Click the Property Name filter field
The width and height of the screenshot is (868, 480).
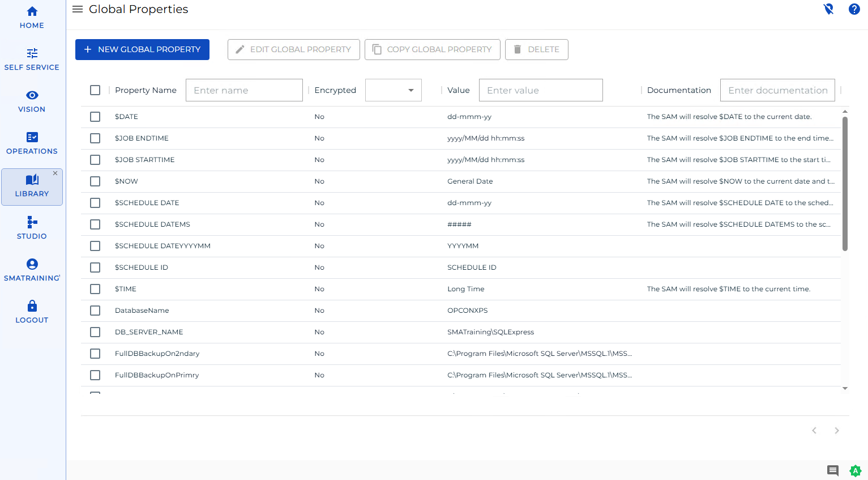pyautogui.click(x=244, y=90)
